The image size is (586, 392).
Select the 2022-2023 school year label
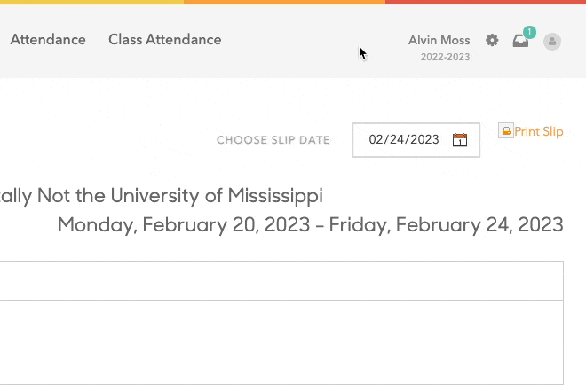445,57
